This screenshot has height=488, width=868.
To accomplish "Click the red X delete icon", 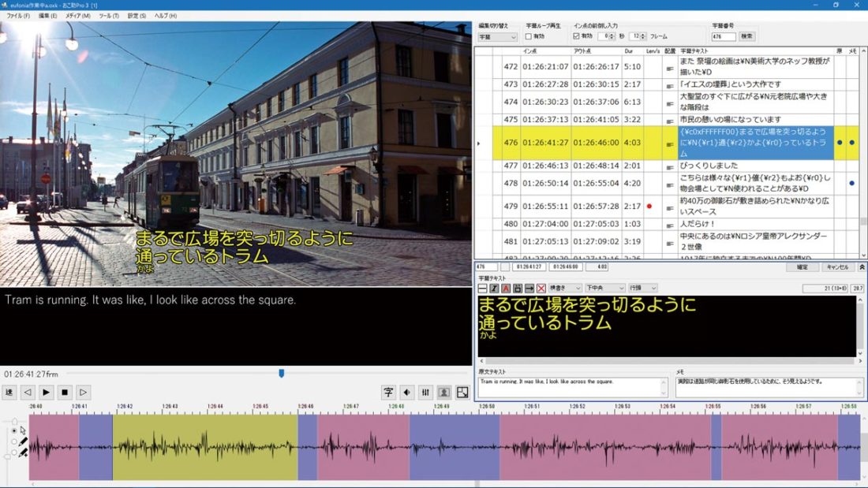I will tap(541, 289).
